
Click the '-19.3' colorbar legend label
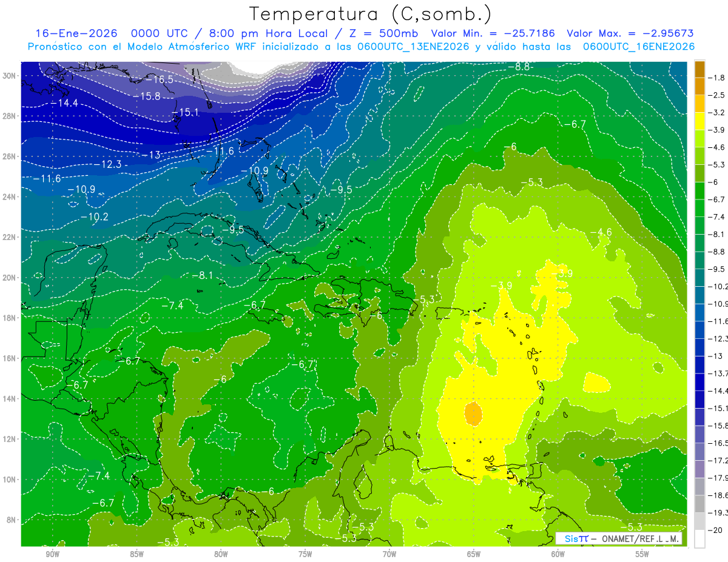pyautogui.click(x=720, y=513)
